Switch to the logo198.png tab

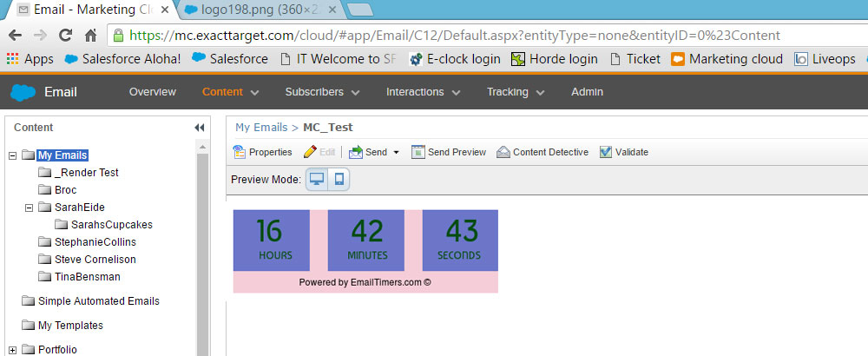coord(259,10)
